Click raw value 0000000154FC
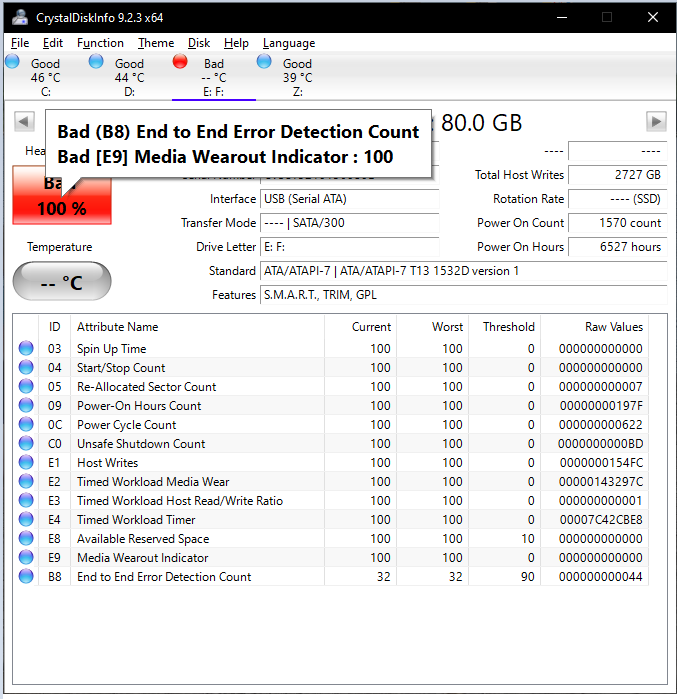 [x=601, y=463]
